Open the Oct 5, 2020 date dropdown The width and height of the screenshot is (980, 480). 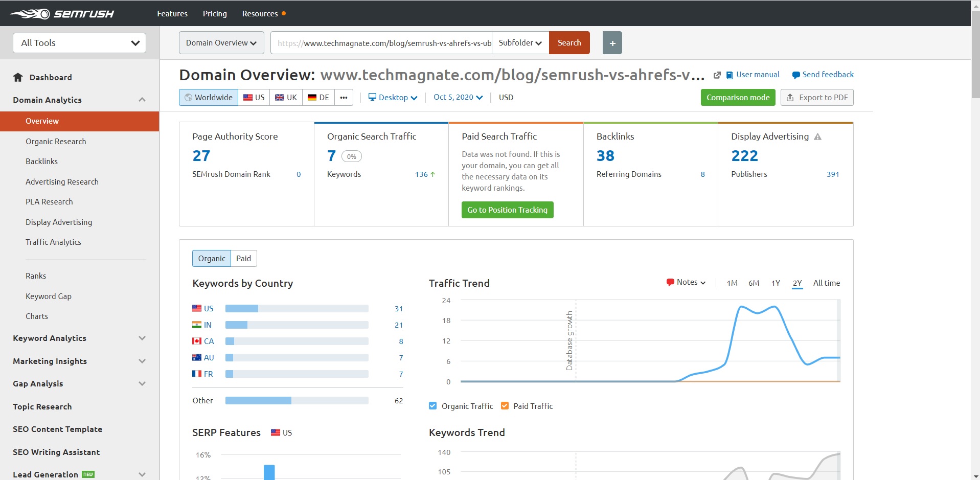tap(458, 97)
